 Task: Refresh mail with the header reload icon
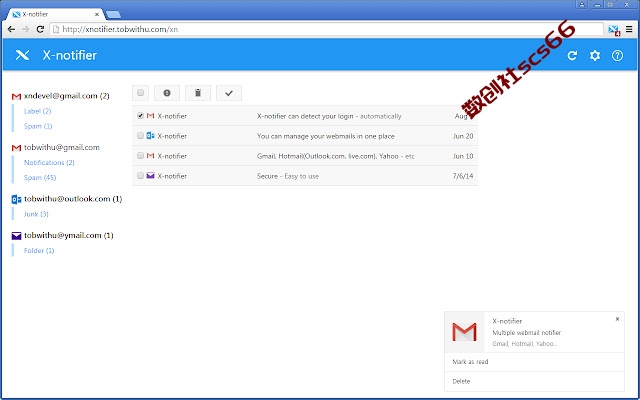coord(572,56)
